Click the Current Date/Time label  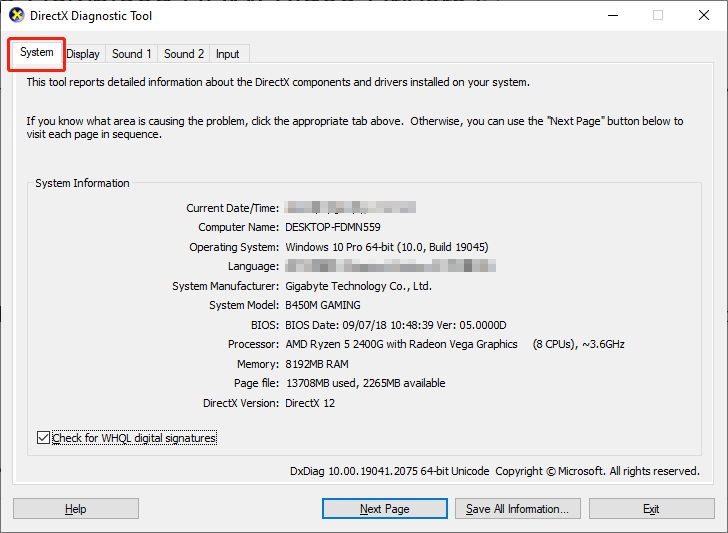(233, 208)
